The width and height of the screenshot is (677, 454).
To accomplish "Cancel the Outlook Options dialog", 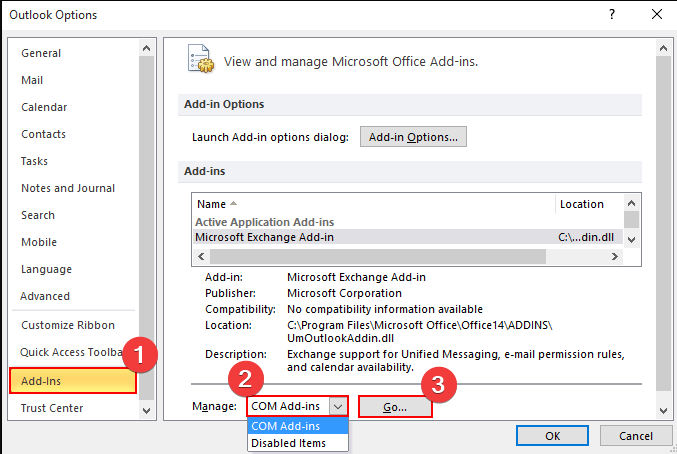I will click(636, 436).
